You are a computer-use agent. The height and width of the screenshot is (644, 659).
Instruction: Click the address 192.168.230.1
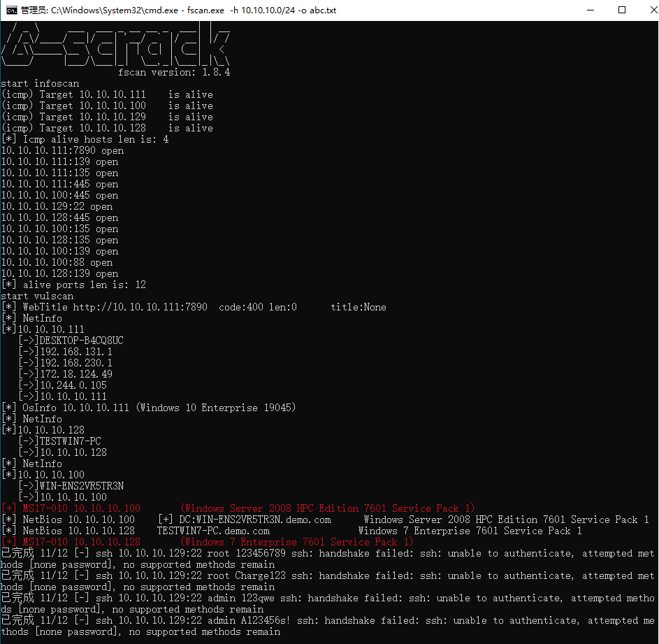pyautogui.click(x=76, y=363)
